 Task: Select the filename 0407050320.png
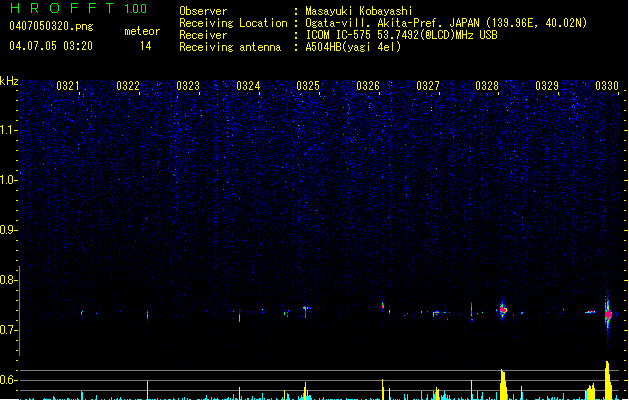51,26
